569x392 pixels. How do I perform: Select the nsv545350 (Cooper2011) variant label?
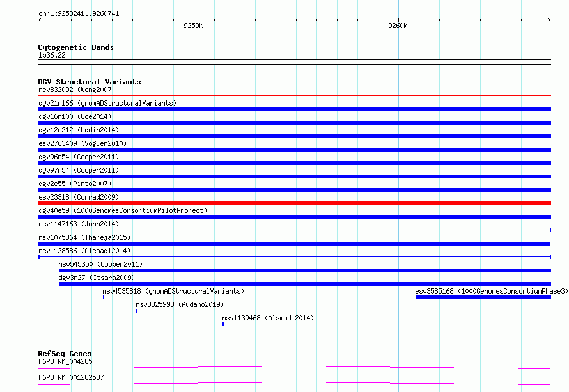(100, 264)
